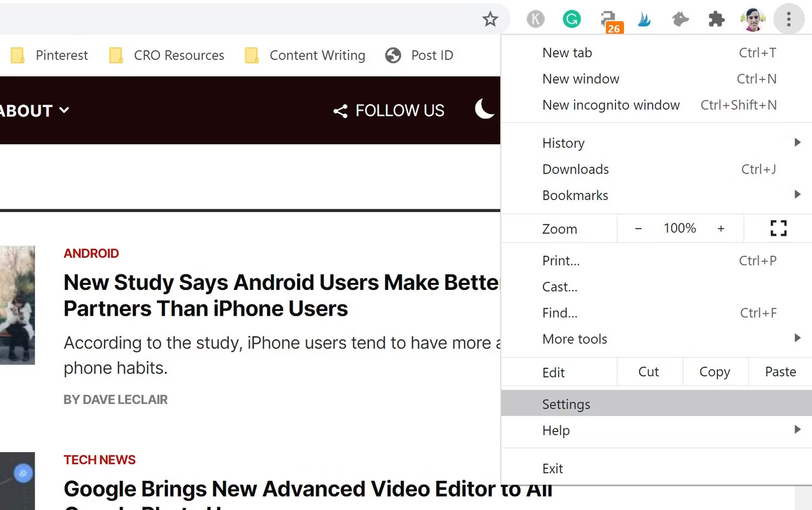
Task: Expand the Help submenu
Action: [657, 430]
